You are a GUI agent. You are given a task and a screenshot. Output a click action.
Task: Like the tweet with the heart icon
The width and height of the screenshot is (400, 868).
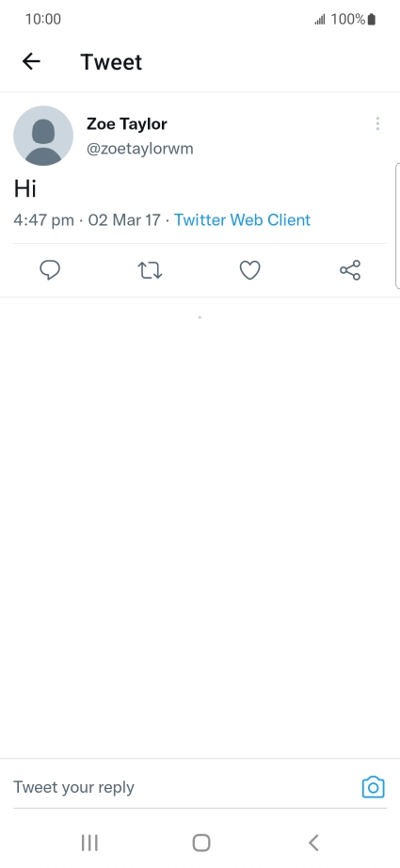(249, 270)
